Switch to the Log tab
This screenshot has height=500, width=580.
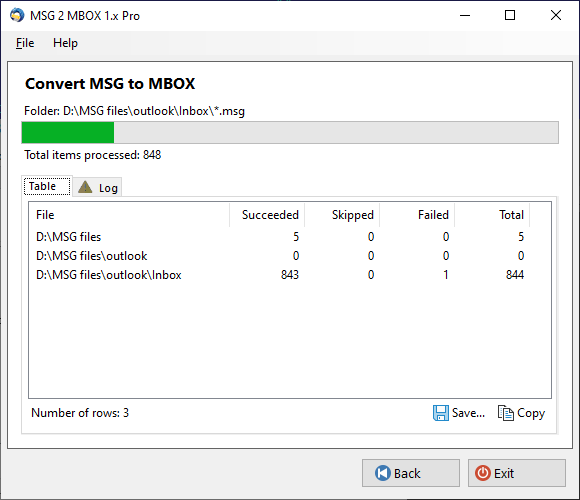(97, 188)
